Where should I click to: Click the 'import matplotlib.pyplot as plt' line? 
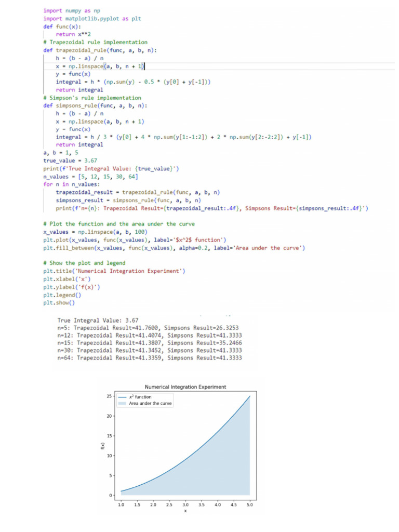click(92, 19)
